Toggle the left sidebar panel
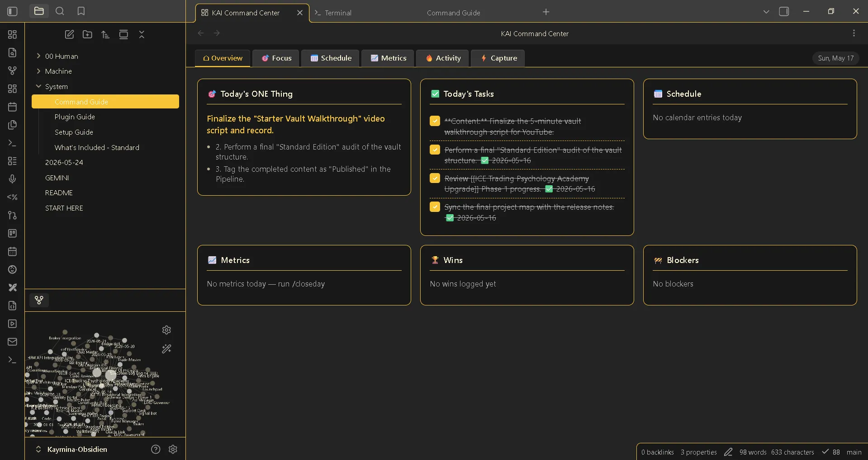 pyautogui.click(x=12, y=11)
